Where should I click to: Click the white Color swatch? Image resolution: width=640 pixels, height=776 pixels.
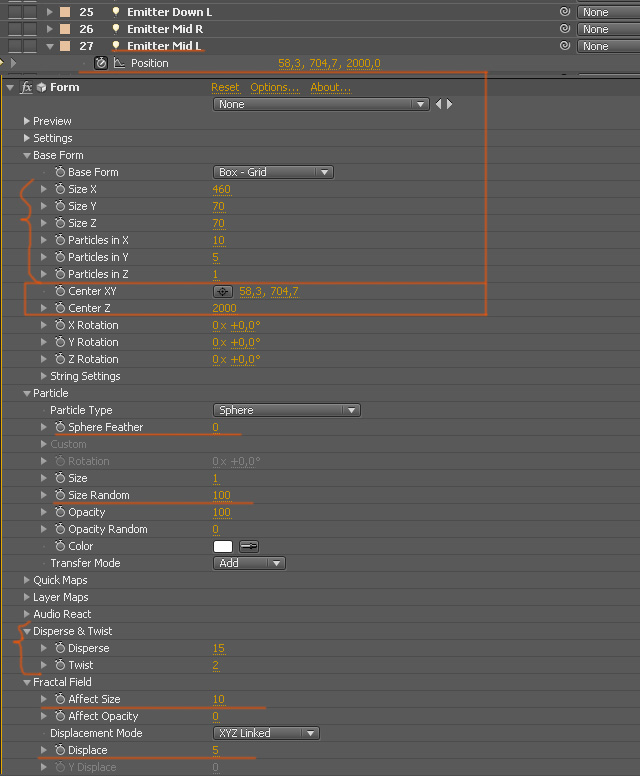223,546
